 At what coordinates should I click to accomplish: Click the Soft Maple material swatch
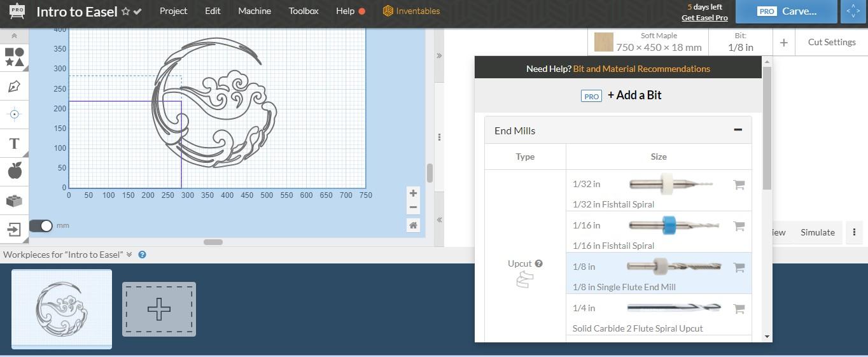point(603,42)
